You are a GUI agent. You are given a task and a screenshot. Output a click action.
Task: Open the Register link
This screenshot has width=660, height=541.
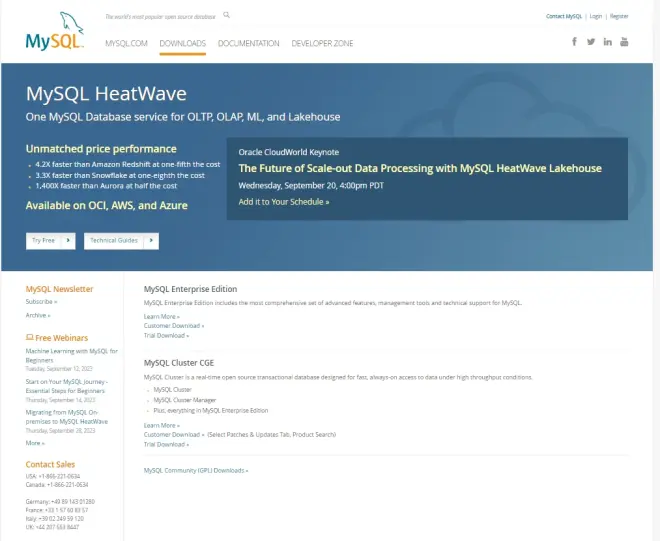point(619,16)
